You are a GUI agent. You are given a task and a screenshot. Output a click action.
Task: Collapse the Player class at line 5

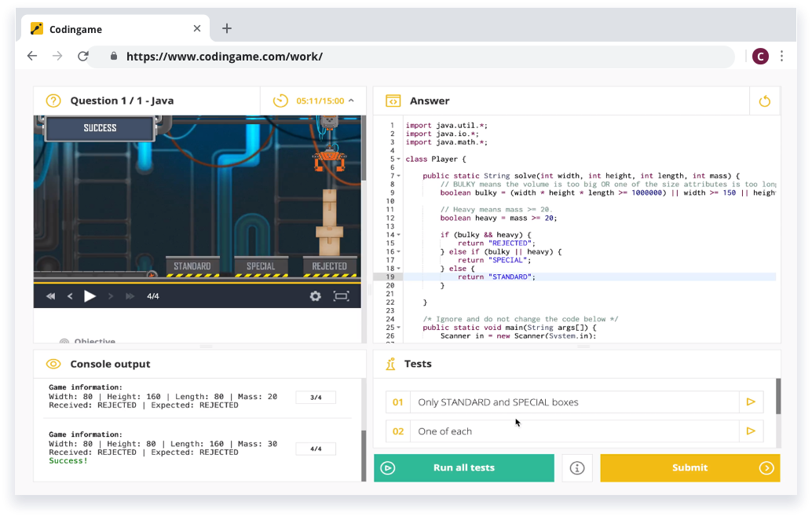tap(399, 159)
